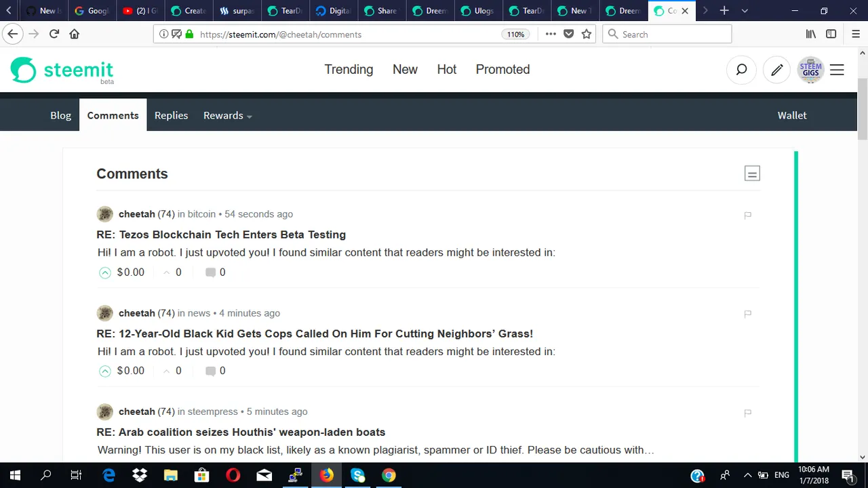Screen dimensions: 868x488
Task: Click the steempress tag link
Action: 212,411
